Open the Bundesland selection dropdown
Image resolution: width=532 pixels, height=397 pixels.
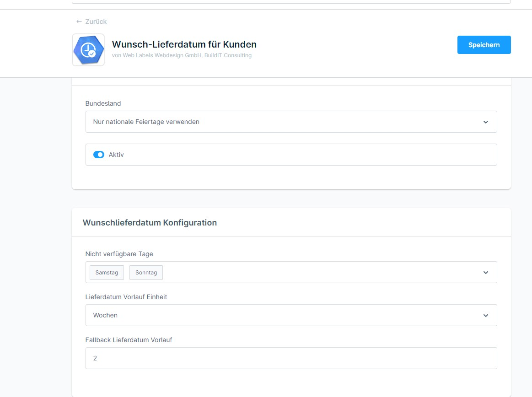[291, 122]
